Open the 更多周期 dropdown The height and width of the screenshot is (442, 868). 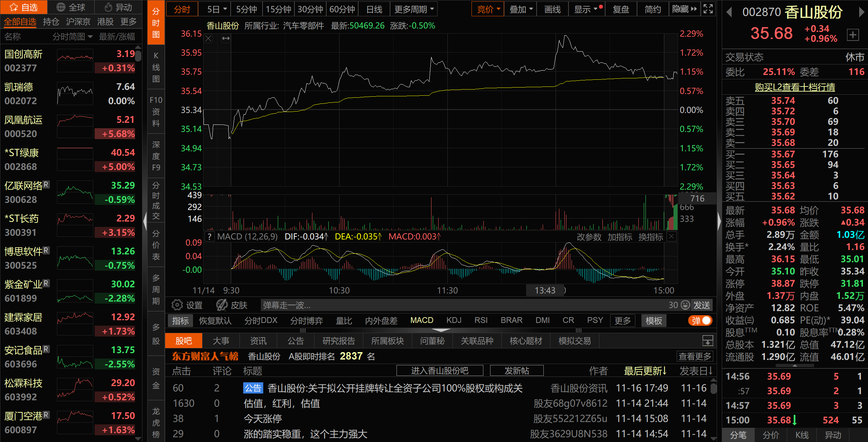413,9
